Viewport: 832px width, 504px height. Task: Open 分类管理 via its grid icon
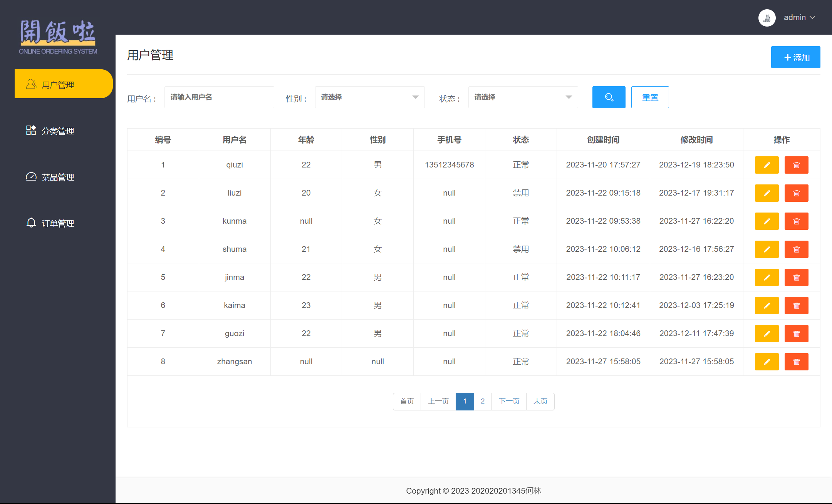[31, 131]
